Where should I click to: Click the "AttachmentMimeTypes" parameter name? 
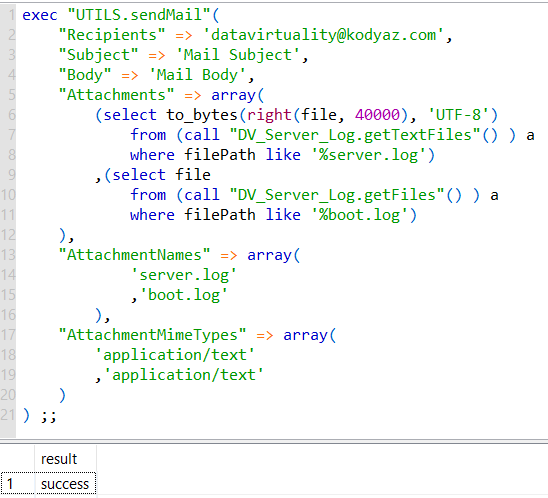(152, 335)
